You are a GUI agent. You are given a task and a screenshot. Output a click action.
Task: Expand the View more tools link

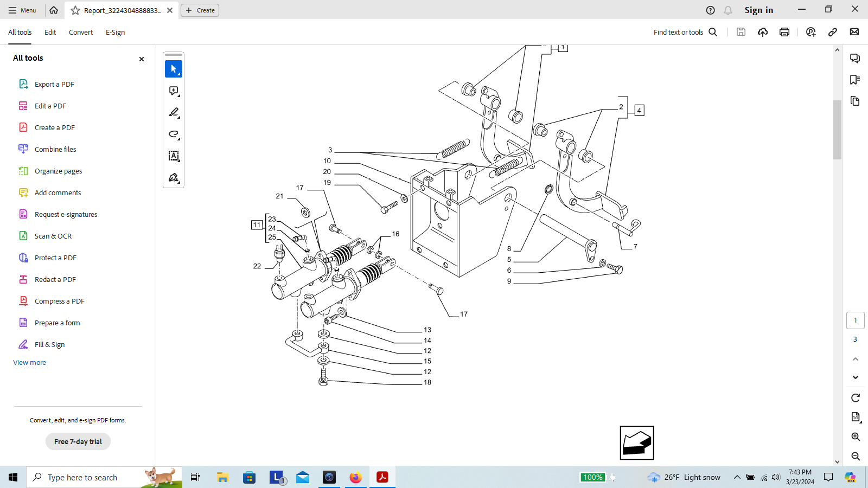click(x=30, y=362)
